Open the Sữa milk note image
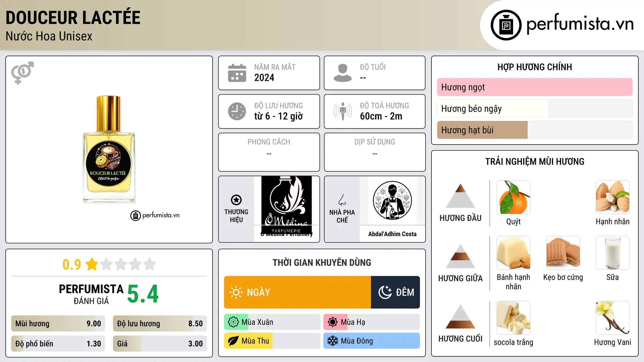Screen dimensions: 644x362 613,253
